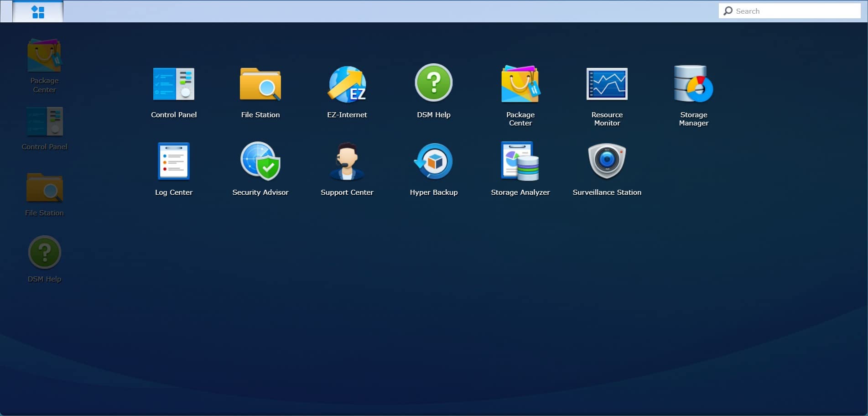Open Control Panel from the app grid
Screen dimensions: 868x416
click(174, 84)
